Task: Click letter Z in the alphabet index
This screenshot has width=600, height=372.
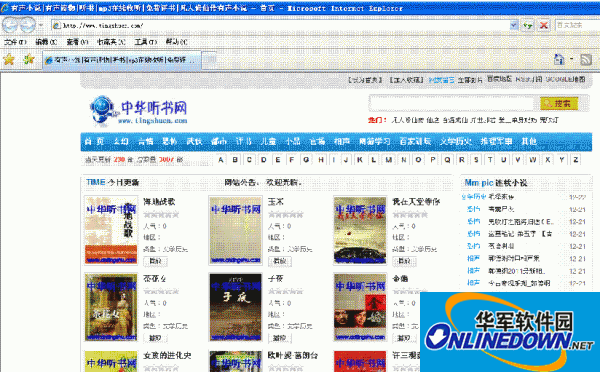Action: pyautogui.click(x=576, y=160)
